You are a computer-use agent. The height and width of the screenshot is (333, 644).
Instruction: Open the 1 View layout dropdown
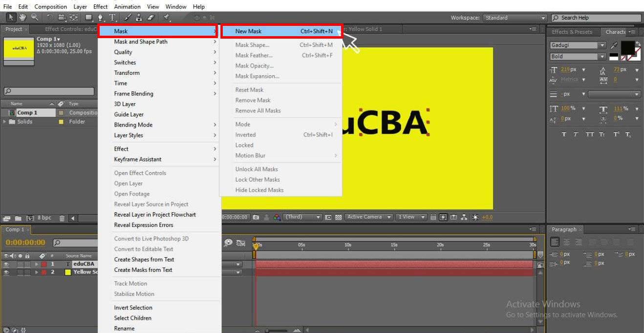(412, 217)
